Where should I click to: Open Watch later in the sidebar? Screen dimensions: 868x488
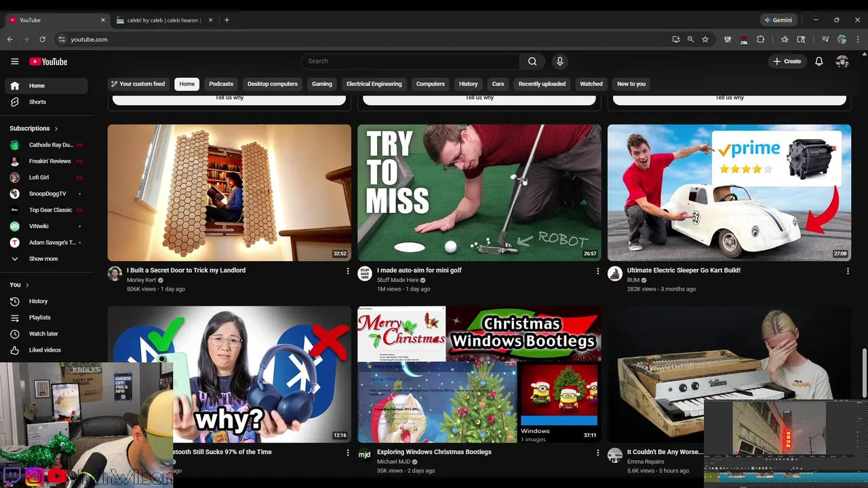tap(46, 333)
